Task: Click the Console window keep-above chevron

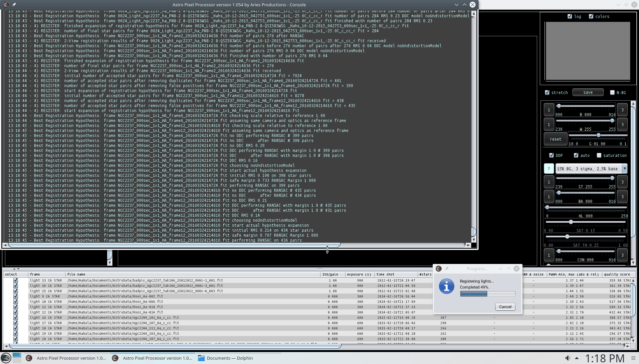Action: 464,5
